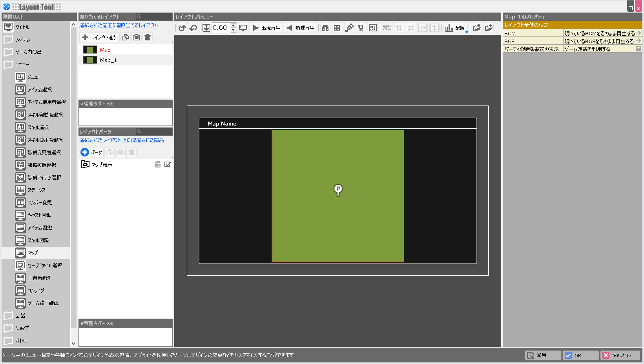Click the eyedropper icon in toolbar
Screen dimensions: 644x364
point(349,28)
